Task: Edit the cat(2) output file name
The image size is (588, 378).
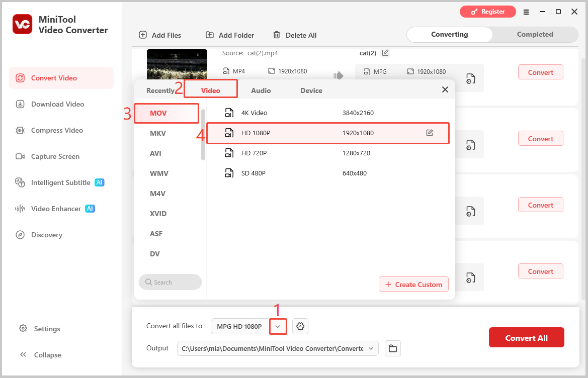Action: click(x=385, y=53)
